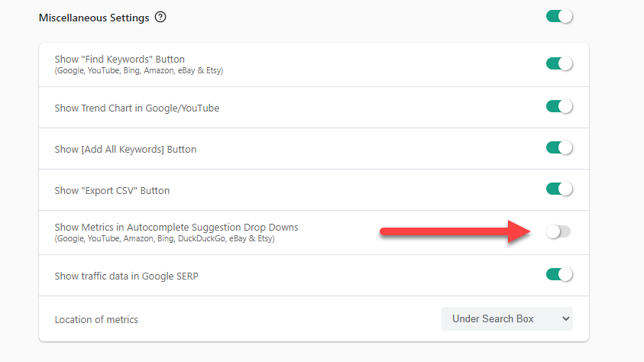This screenshot has width=644, height=362.
Task: Turn off Show Trend Chart in Google/YouTube
Action: 559,106
